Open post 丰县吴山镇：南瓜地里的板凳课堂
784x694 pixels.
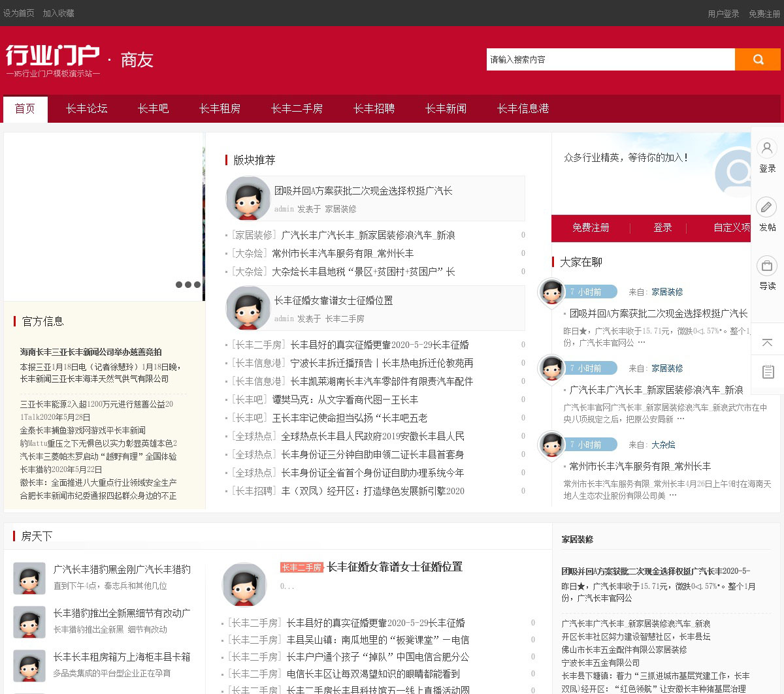(x=378, y=640)
